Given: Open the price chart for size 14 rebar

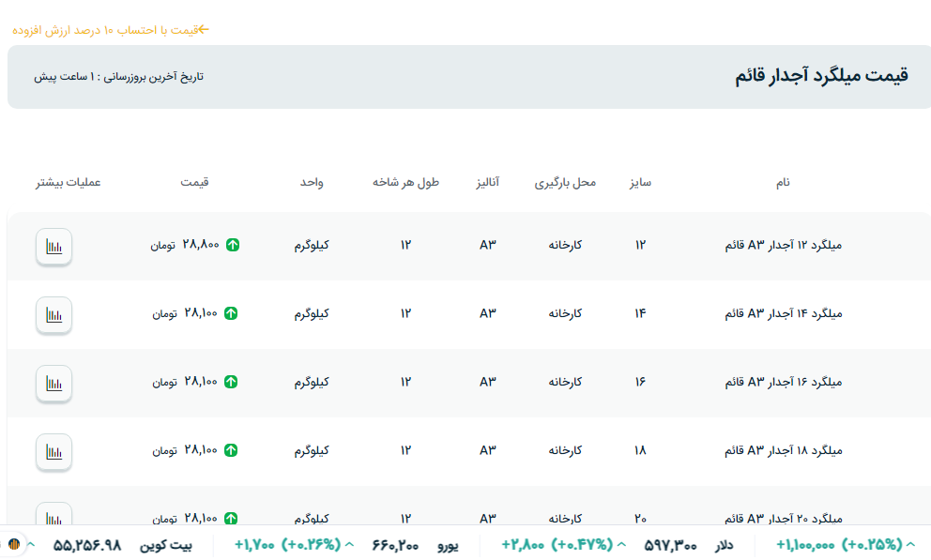Looking at the screenshot, I should (53, 314).
